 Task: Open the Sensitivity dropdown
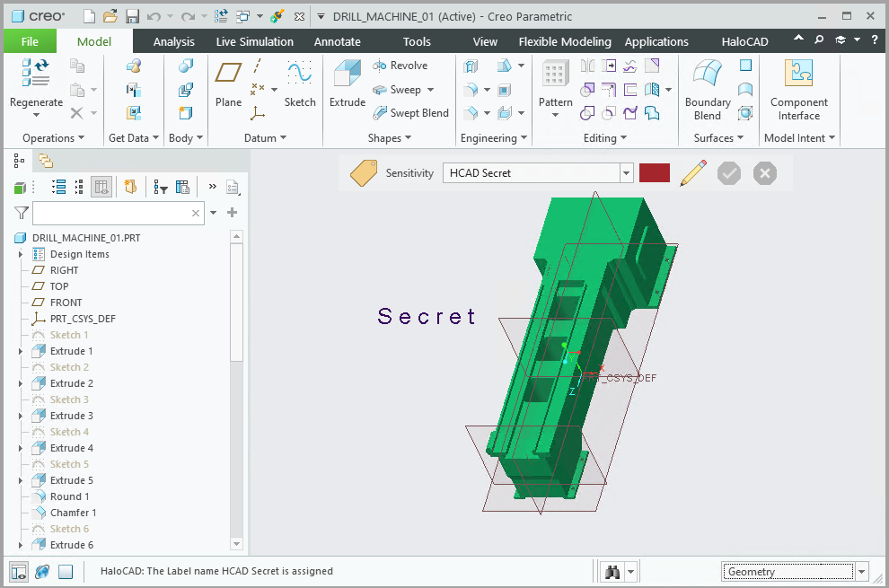[627, 173]
